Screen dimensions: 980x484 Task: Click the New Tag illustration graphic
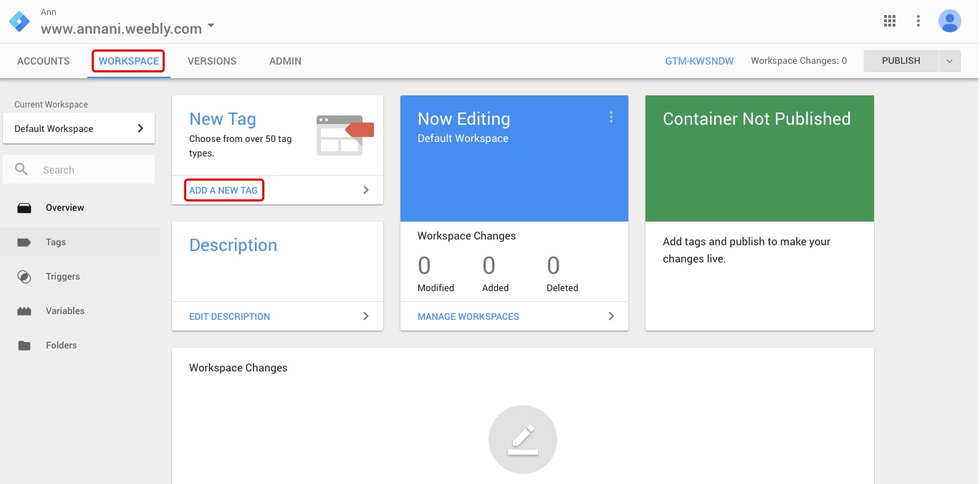click(345, 135)
